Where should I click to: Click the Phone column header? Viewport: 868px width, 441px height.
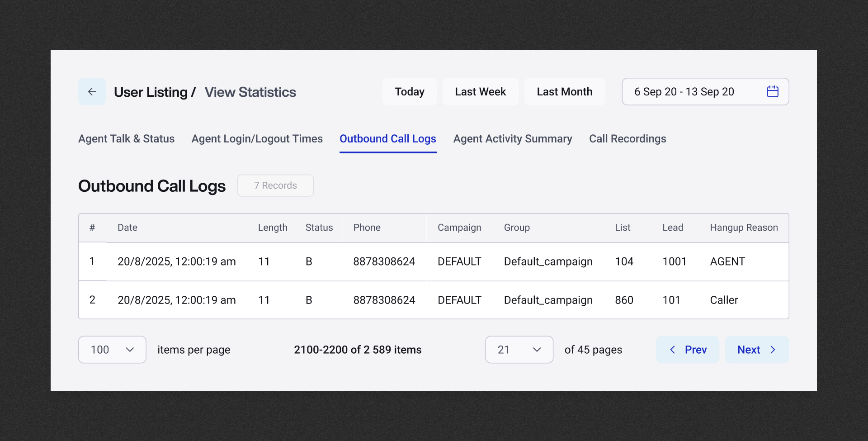point(367,228)
